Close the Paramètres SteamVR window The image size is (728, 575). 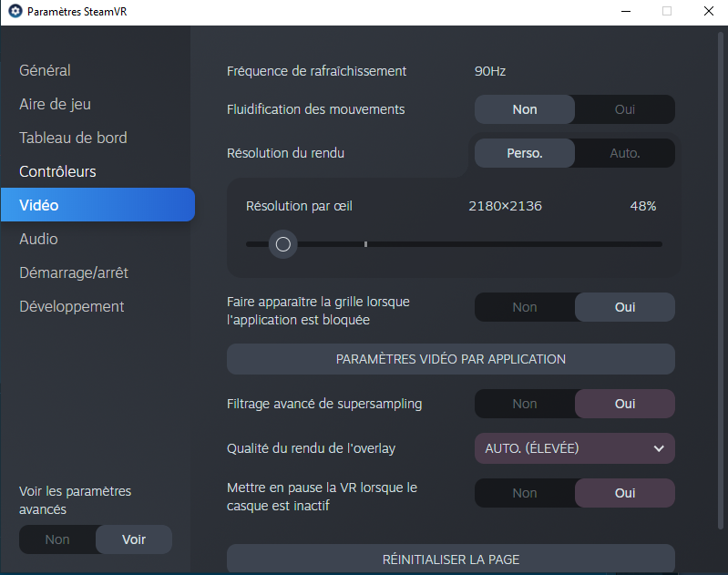[x=709, y=11]
